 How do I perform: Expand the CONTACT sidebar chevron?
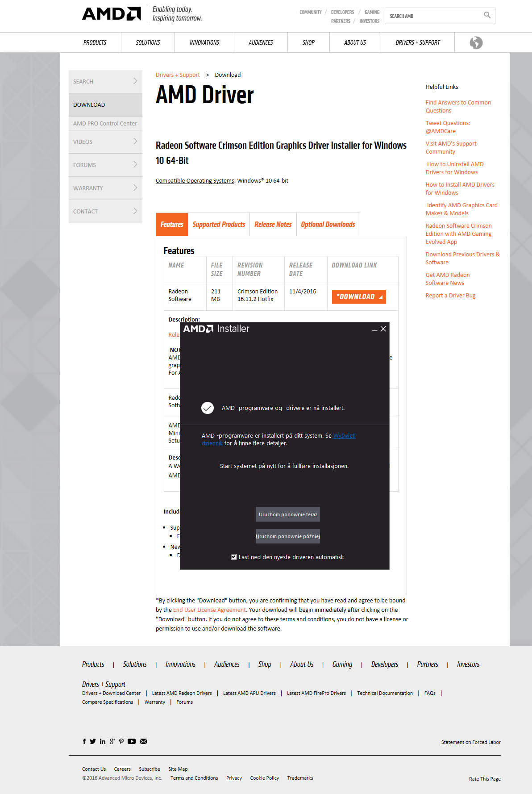click(x=135, y=211)
